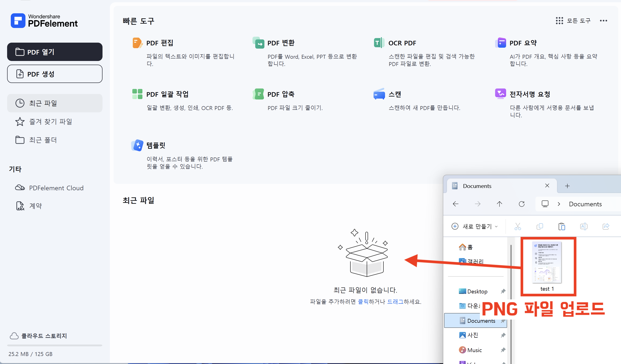Select the OCR PDF tool icon

coord(379,43)
